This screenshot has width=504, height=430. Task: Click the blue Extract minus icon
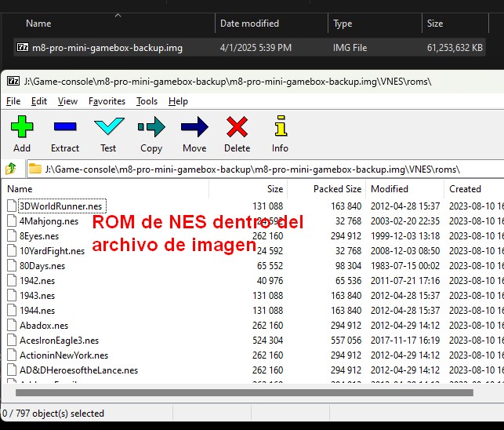pyautogui.click(x=65, y=127)
